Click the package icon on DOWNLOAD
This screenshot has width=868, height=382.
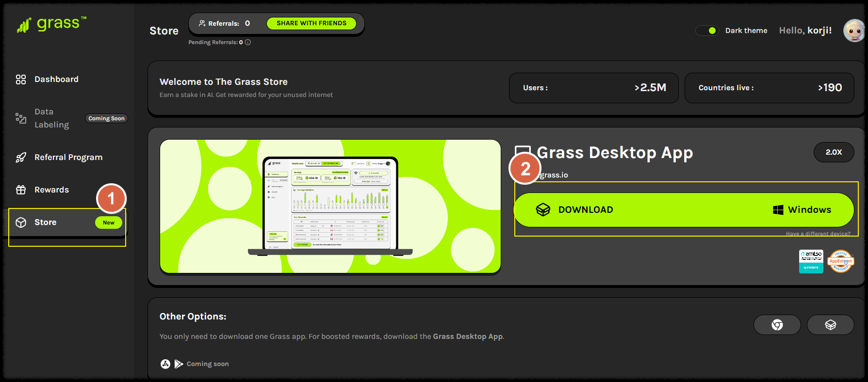click(x=543, y=210)
